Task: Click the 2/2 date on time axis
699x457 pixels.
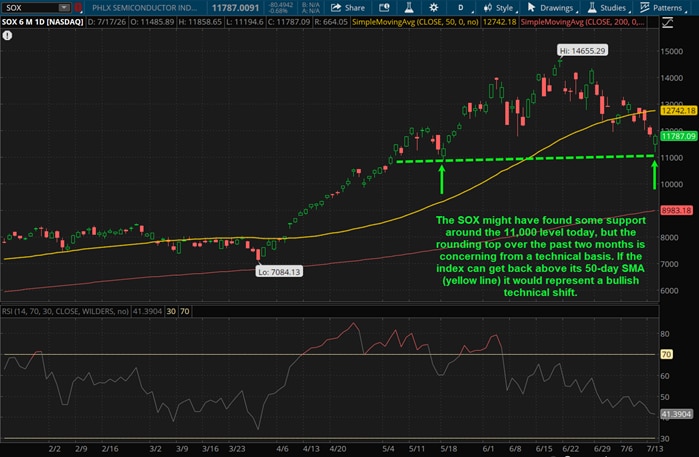Action: [54, 449]
